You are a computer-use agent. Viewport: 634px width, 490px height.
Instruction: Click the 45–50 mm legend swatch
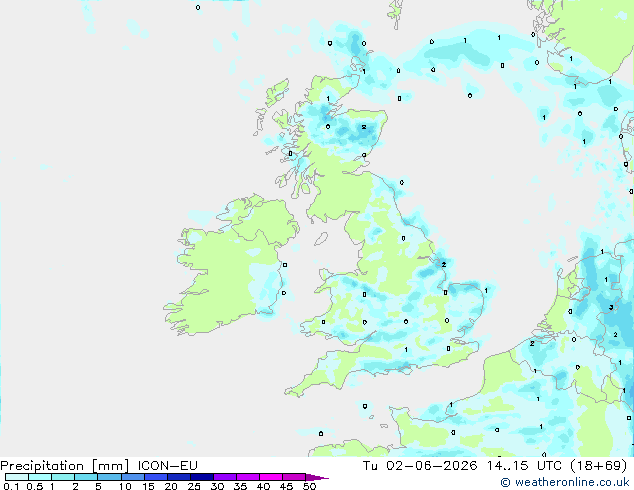coord(294,477)
